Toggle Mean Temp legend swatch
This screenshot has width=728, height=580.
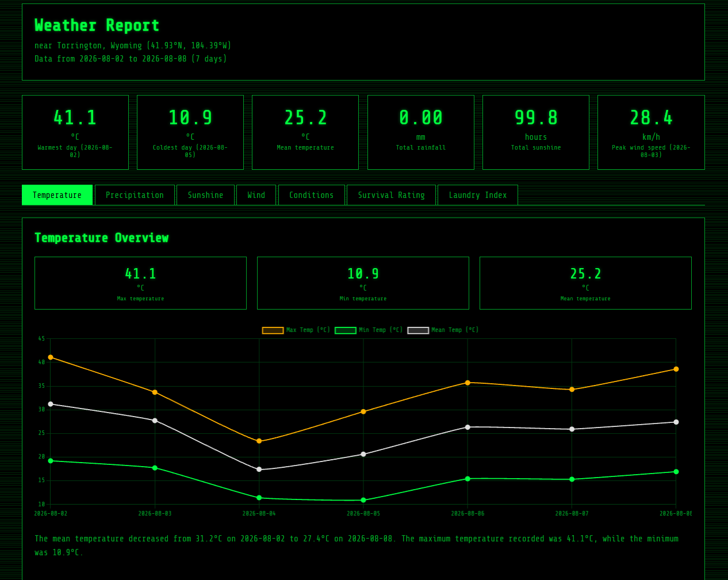418,330
